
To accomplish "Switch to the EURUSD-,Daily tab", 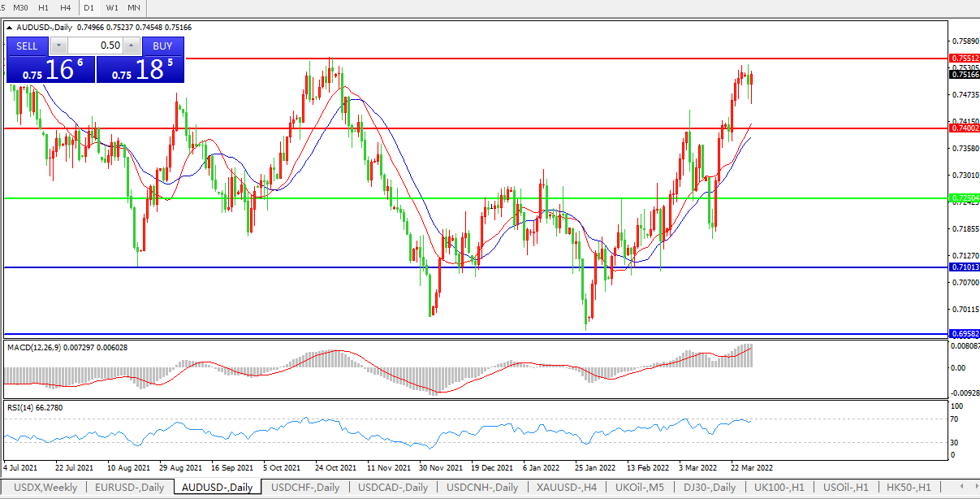I will (129, 488).
